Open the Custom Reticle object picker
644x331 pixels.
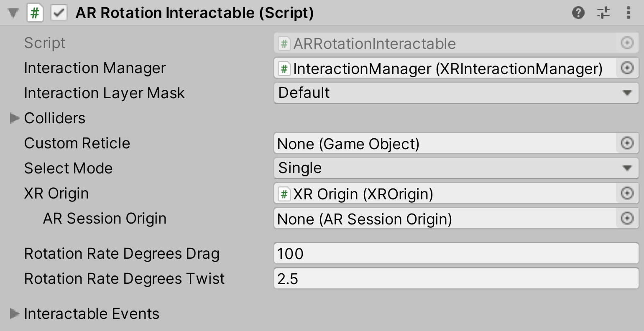(x=627, y=143)
